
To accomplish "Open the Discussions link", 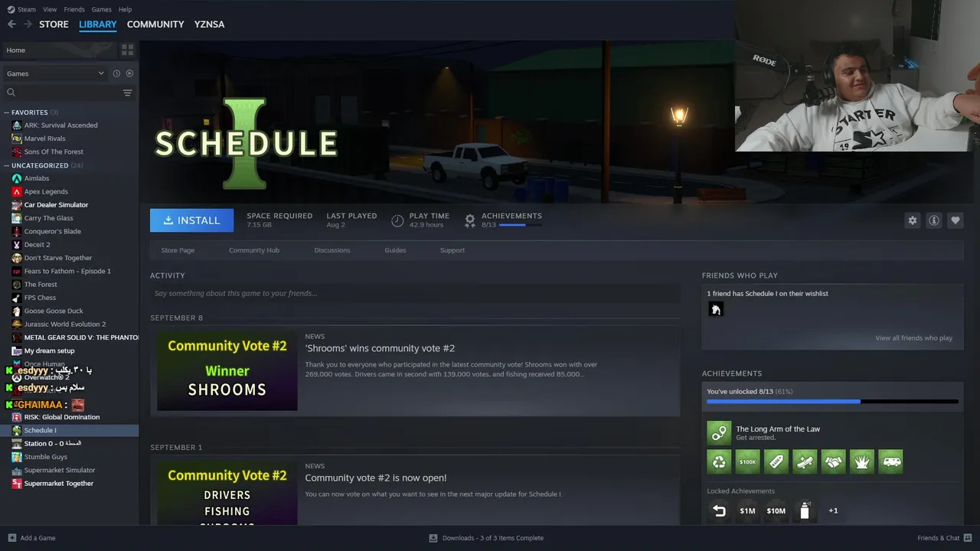I will pyautogui.click(x=332, y=250).
